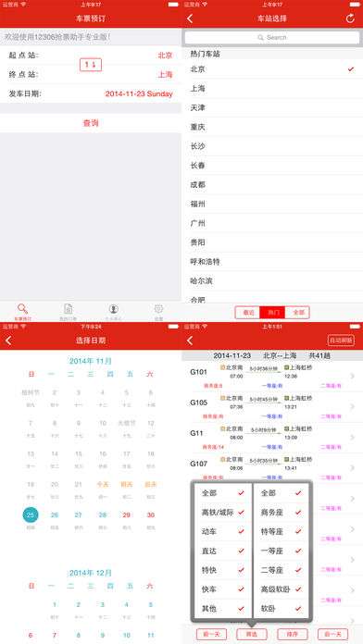
Task: Expand the G101 train row chevron
Action: coord(352,376)
